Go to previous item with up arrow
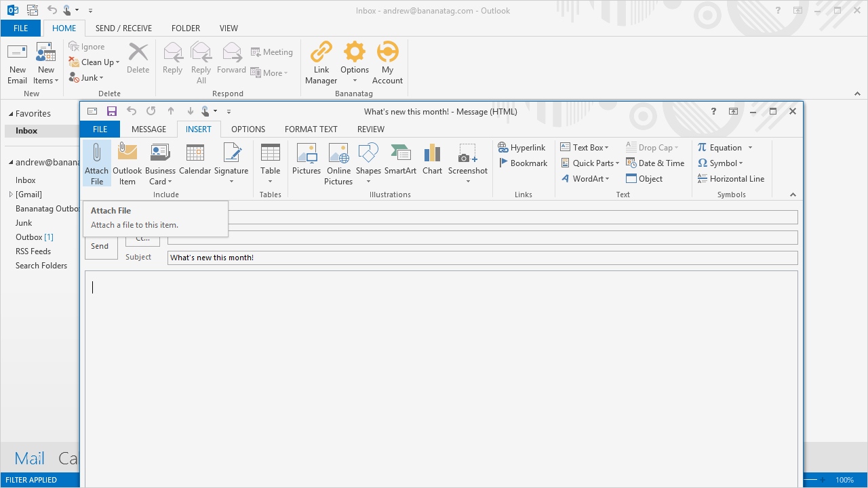868x488 pixels. coord(171,111)
